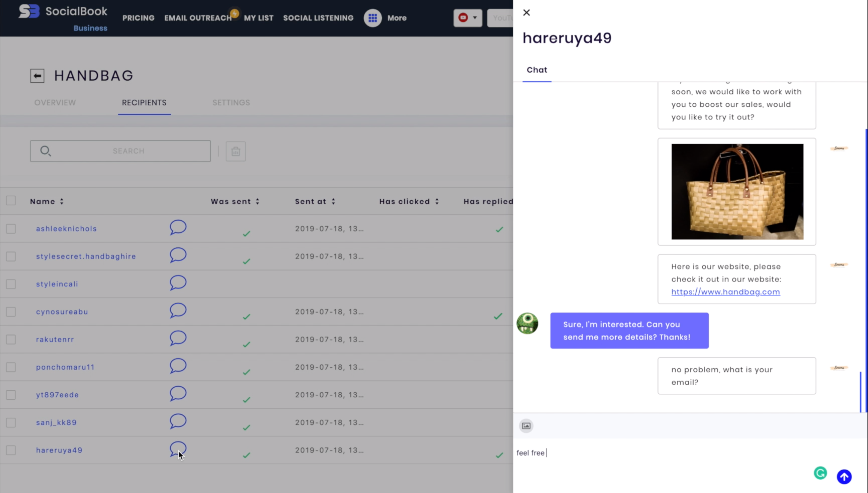This screenshot has height=493, width=868.
Task: Click the recipients SEARCH field
Action: [x=128, y=151]
